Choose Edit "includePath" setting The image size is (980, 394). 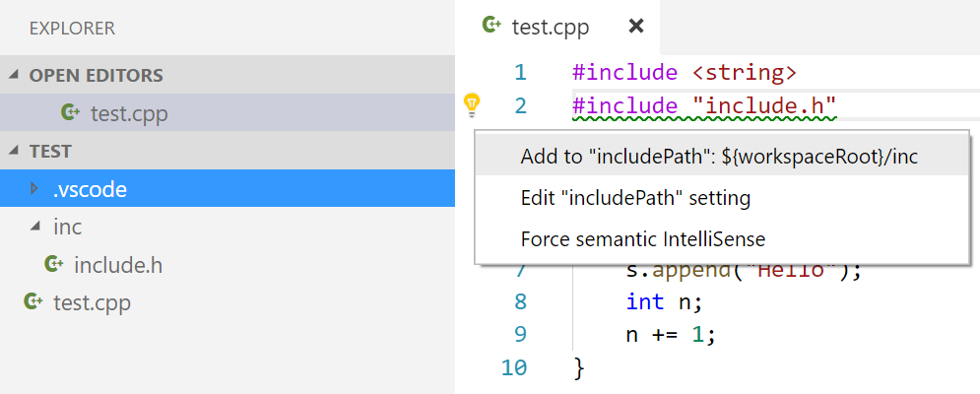[721, 198]
